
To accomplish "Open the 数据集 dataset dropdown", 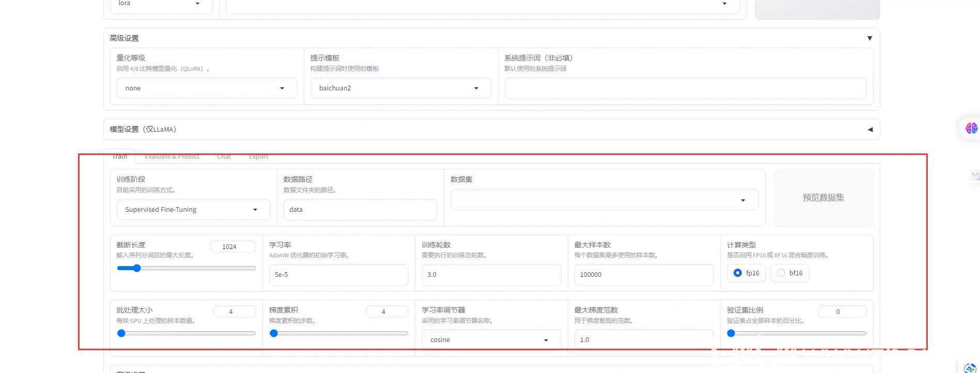I will [604, 200].
